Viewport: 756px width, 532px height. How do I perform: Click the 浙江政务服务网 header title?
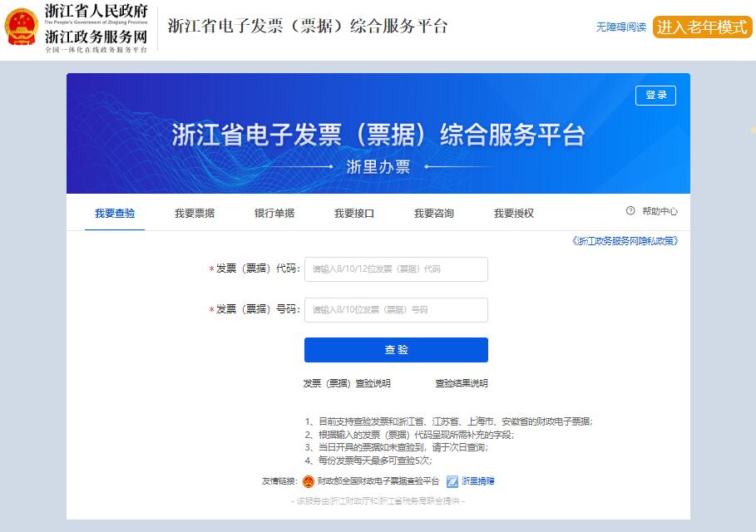(96, 37)
